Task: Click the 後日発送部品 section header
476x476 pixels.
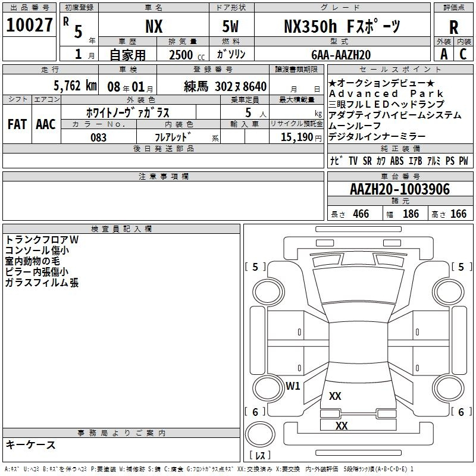Action: click(163, 148)
